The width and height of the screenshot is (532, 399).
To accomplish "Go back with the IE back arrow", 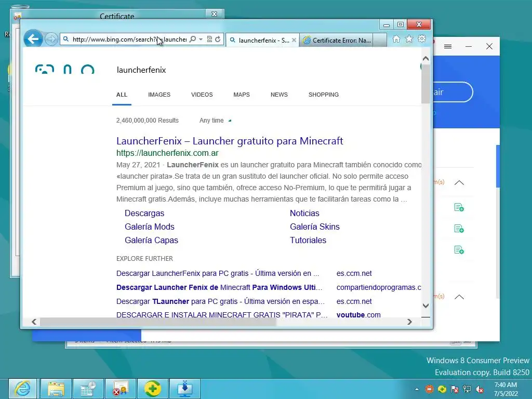I will pos(33,39).
